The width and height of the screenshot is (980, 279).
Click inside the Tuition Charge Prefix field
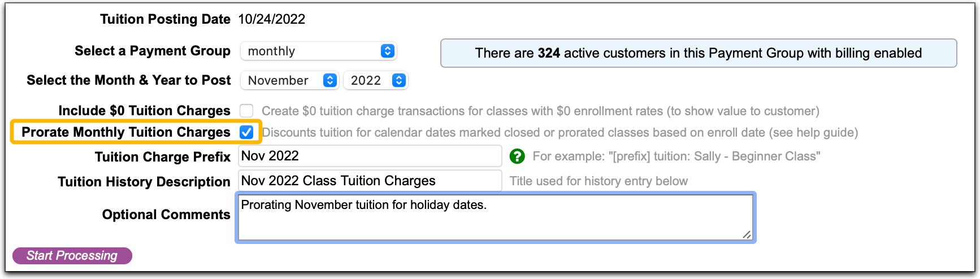(x=370, y=156)
